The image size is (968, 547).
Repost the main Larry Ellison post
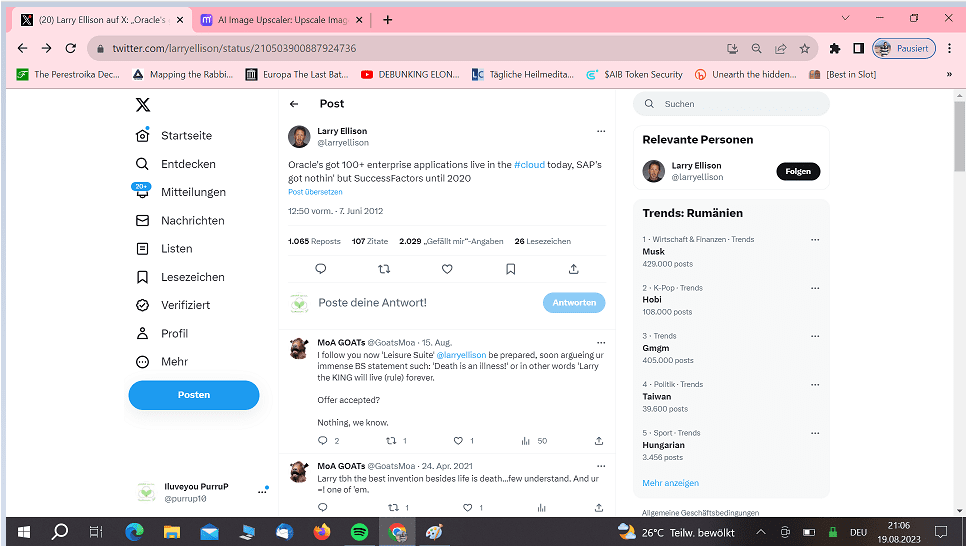(384, 269)
